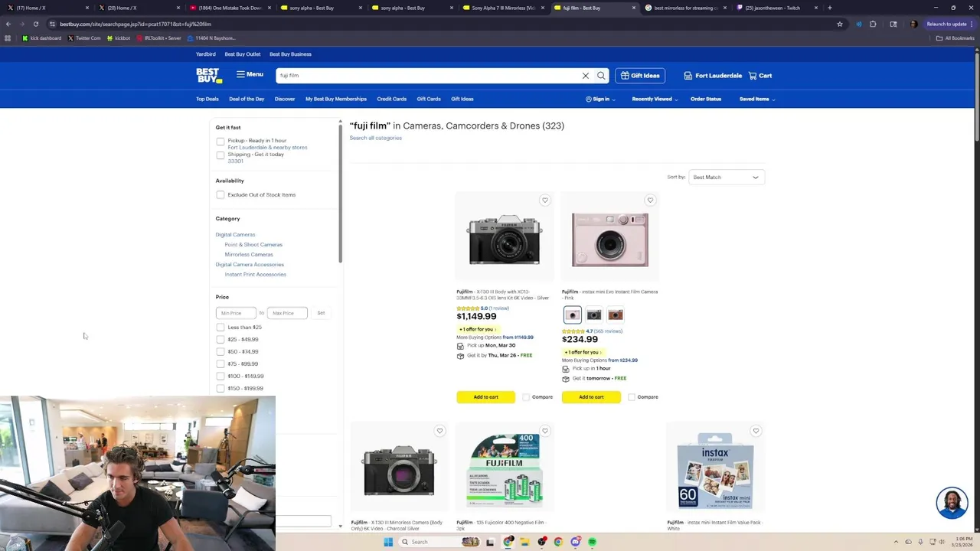Expand the Saved Items dropdown

coord(757,99)
